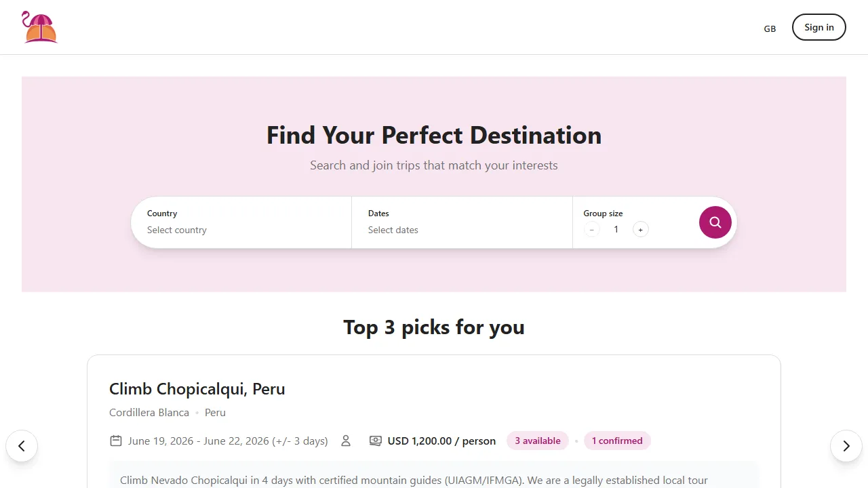The width and height of the screenshot is (868, 488).
Task: Click the attendee person icon
Action: [346, 441]
